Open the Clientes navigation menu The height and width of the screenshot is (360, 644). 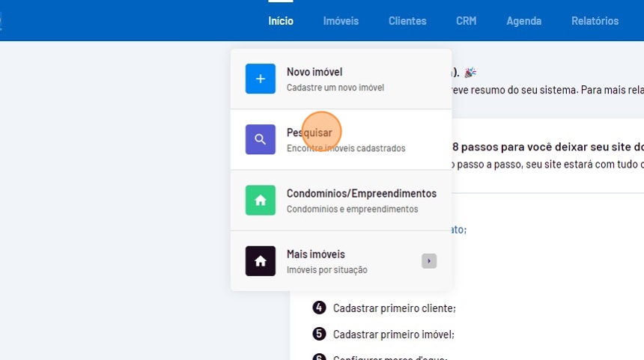[407, 21]
